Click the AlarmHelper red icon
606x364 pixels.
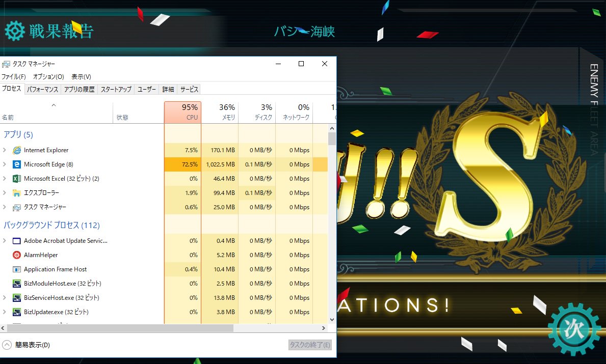click(17, 255)
